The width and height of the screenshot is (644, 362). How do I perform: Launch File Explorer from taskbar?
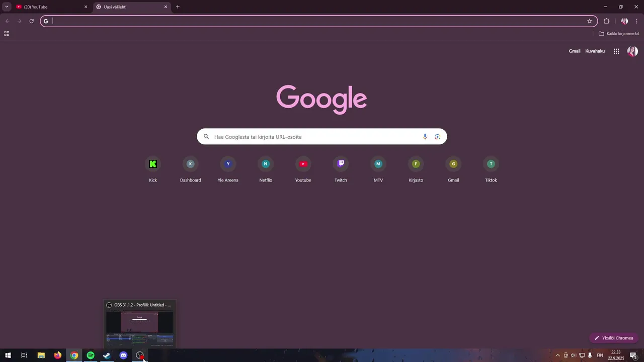pos(41,355)
